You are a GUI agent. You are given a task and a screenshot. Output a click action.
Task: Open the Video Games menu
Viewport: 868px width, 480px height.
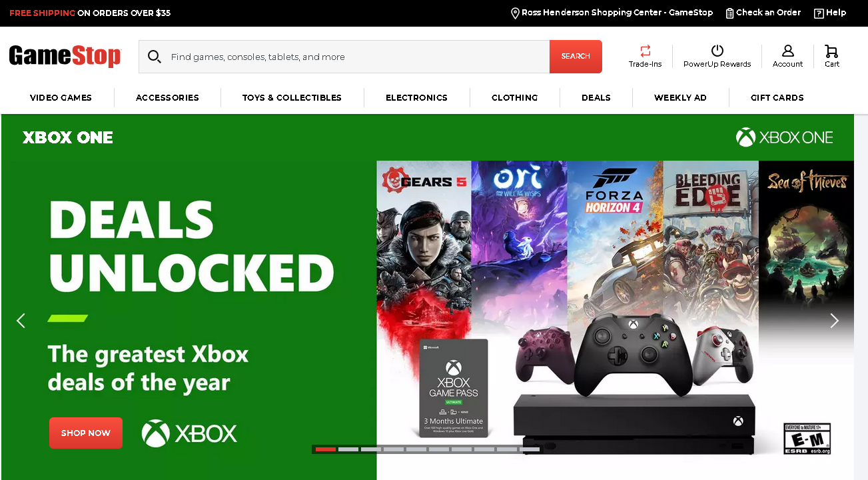61,97
